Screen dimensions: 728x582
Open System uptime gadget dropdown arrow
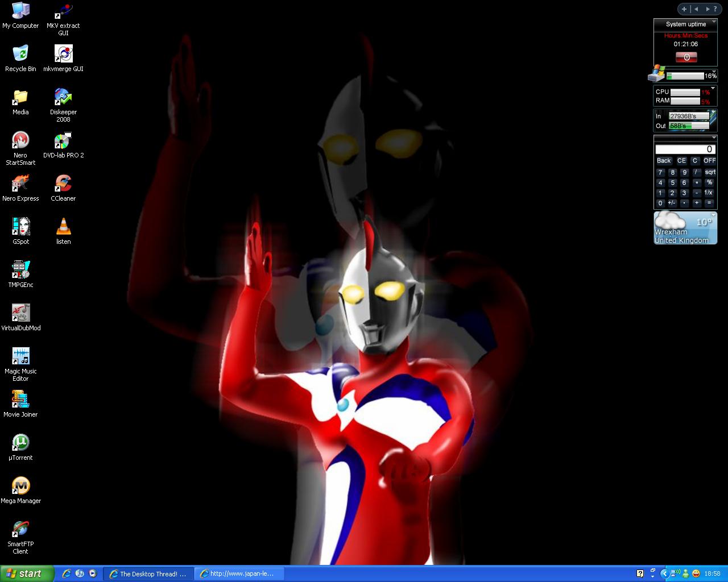713,22
